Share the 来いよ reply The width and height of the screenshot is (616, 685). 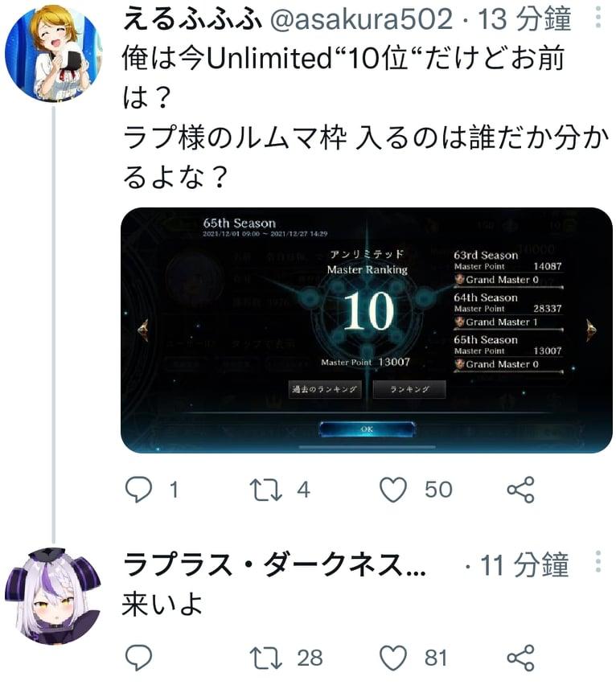point(521,657)
